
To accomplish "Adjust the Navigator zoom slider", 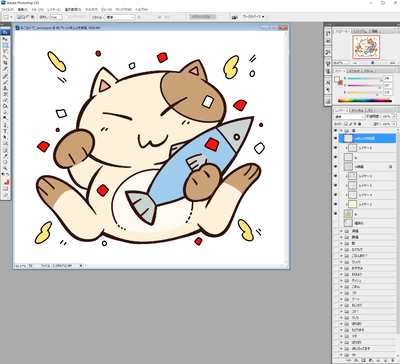I will (x=372, y=62).
